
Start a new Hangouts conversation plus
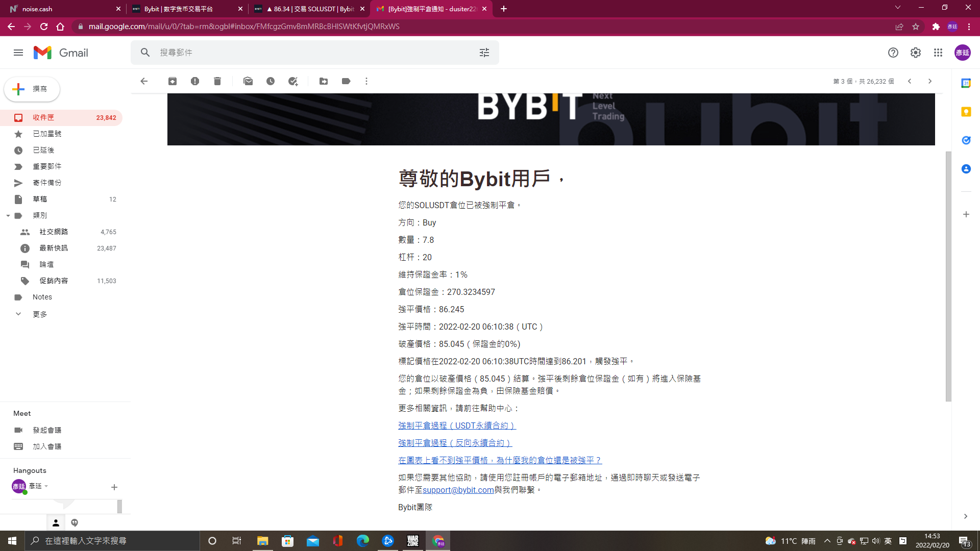click(114, 487)
